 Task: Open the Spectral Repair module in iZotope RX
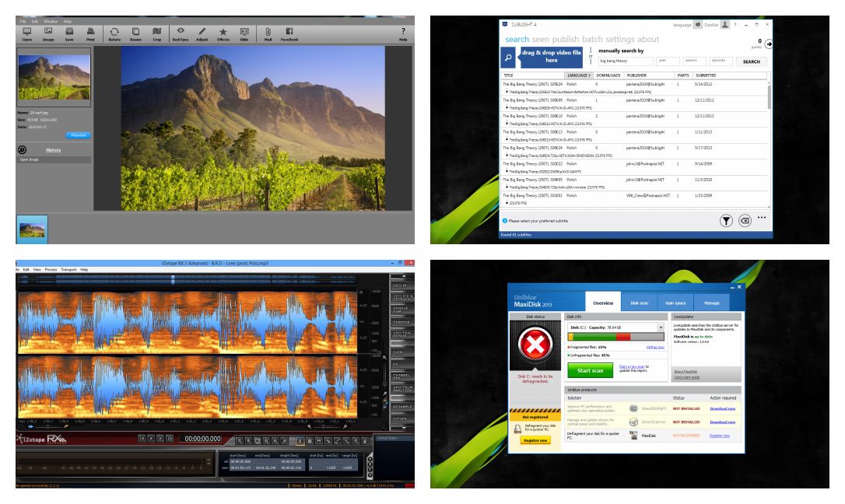tap(401, 334)
